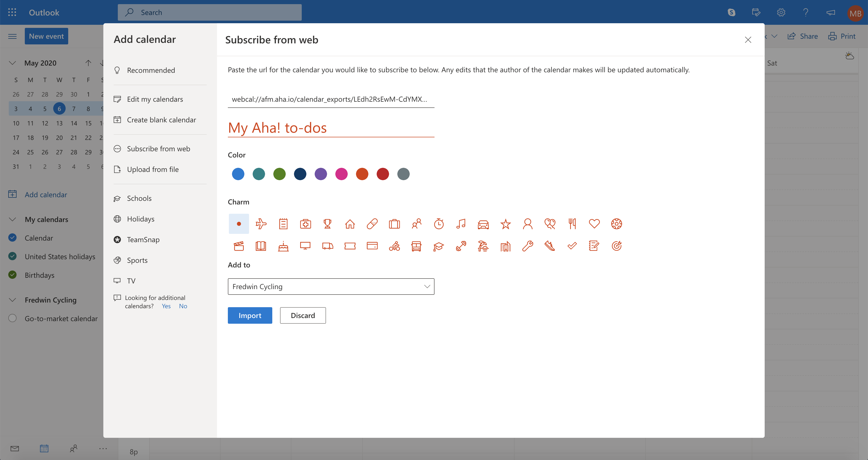Screen dimensions: 868x460
Task: Click the app launcher waffle icon
Action: click(x=12, y=12)
